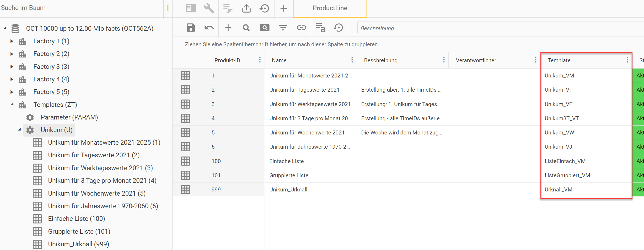The width and height of the screenshot is (644, 250).
Task: Open the Template column options menu
Action: [x=627, y=60]
